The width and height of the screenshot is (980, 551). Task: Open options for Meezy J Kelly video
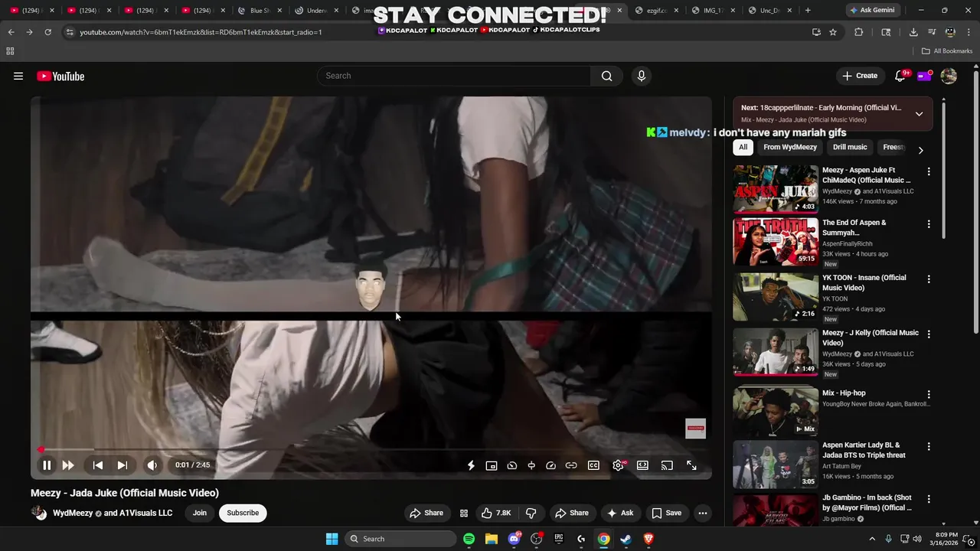(929, 334)
